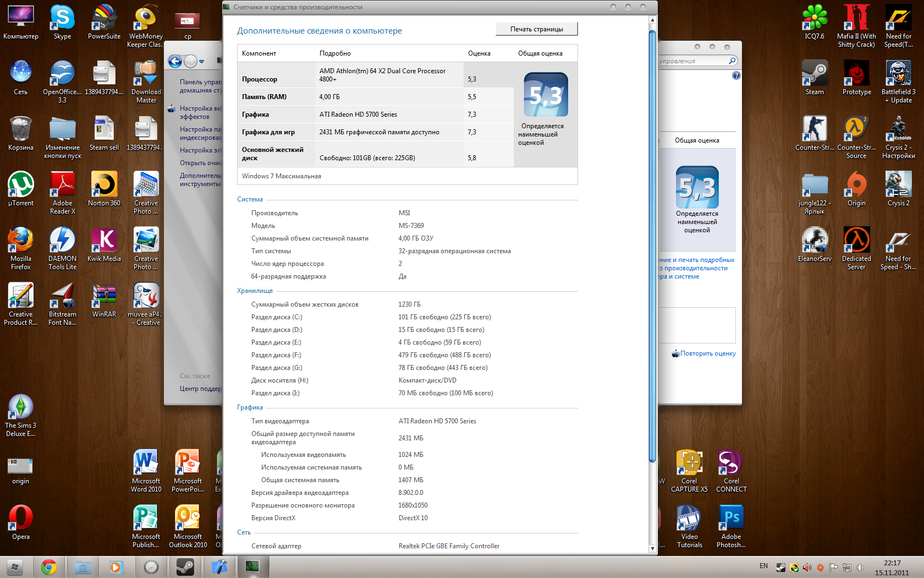
Task: Click the EN language indicator
Action: pyautogui.click(x=763, y=566)
